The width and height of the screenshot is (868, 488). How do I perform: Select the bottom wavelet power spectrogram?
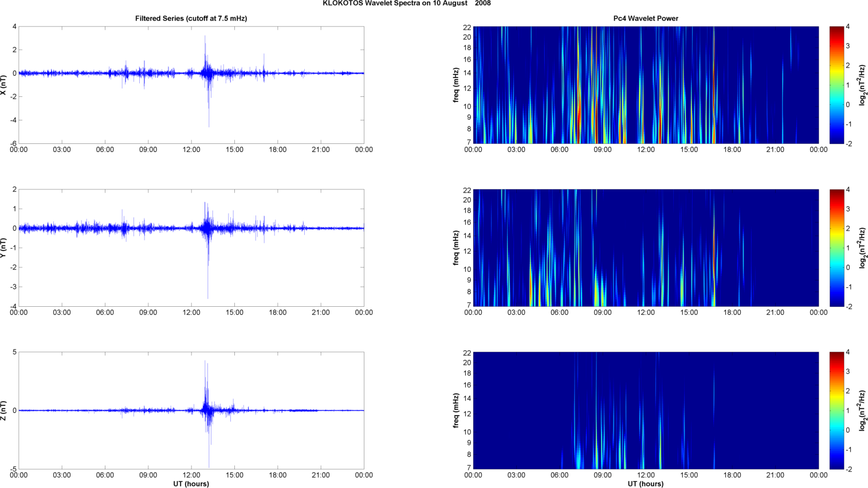pos(646,411)
